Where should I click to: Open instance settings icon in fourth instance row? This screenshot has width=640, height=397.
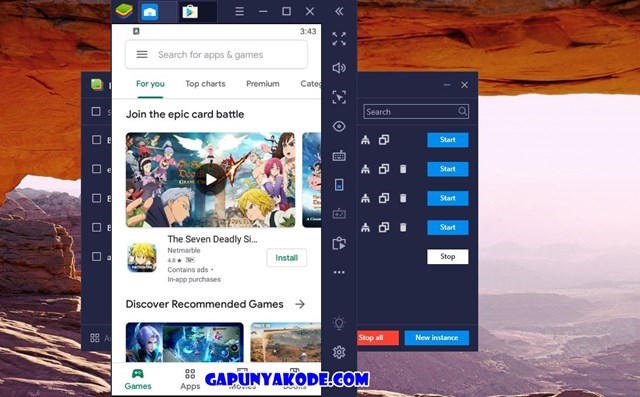[x=365, y=227]
